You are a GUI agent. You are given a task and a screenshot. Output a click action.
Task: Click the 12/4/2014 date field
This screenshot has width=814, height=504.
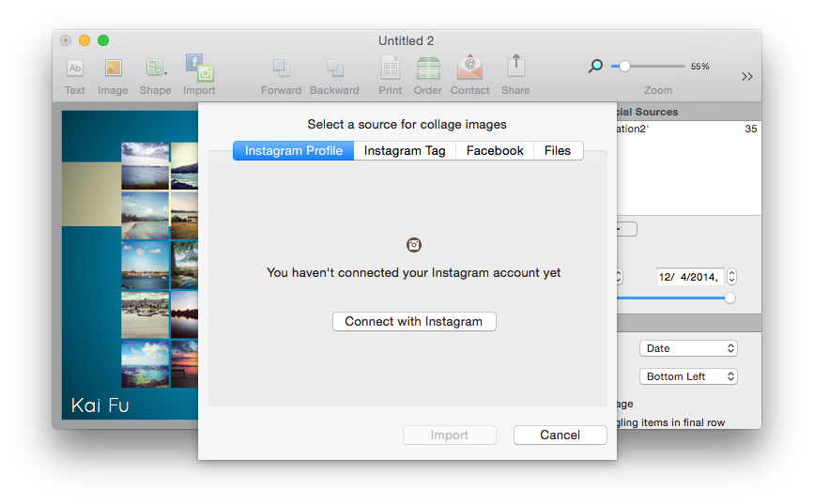point(690,277)
